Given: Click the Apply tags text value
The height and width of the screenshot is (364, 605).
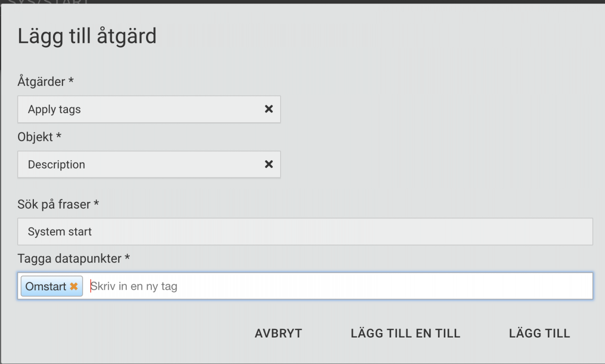Looking at the screenshot, I should tap(54, 110).
